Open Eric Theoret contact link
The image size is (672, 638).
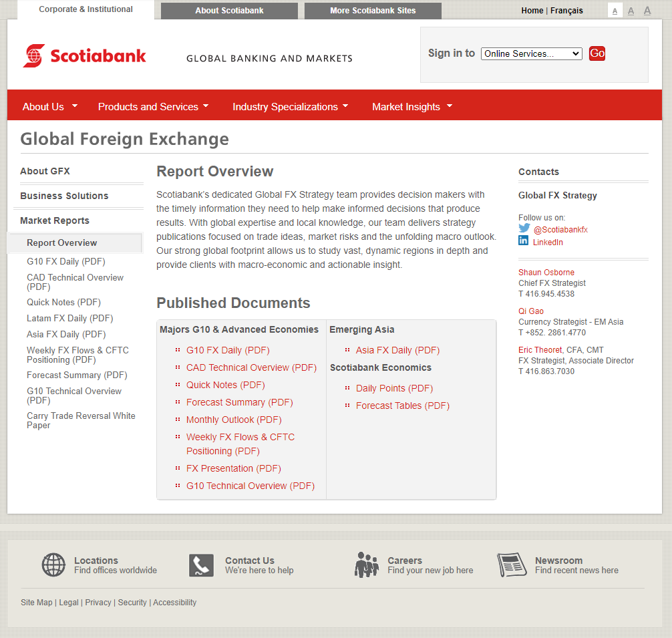pyautogui.click(x=540, y=349)
